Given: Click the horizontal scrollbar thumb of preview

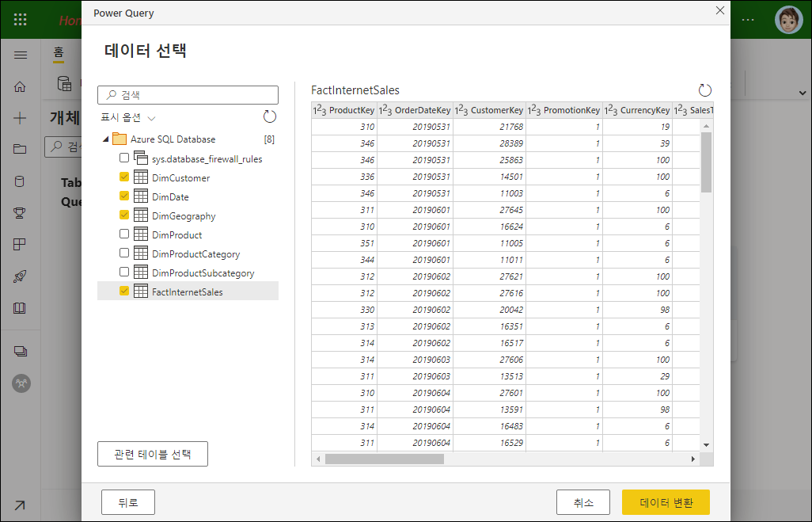Looking at the screenshot, I should [x=385, y=459].
